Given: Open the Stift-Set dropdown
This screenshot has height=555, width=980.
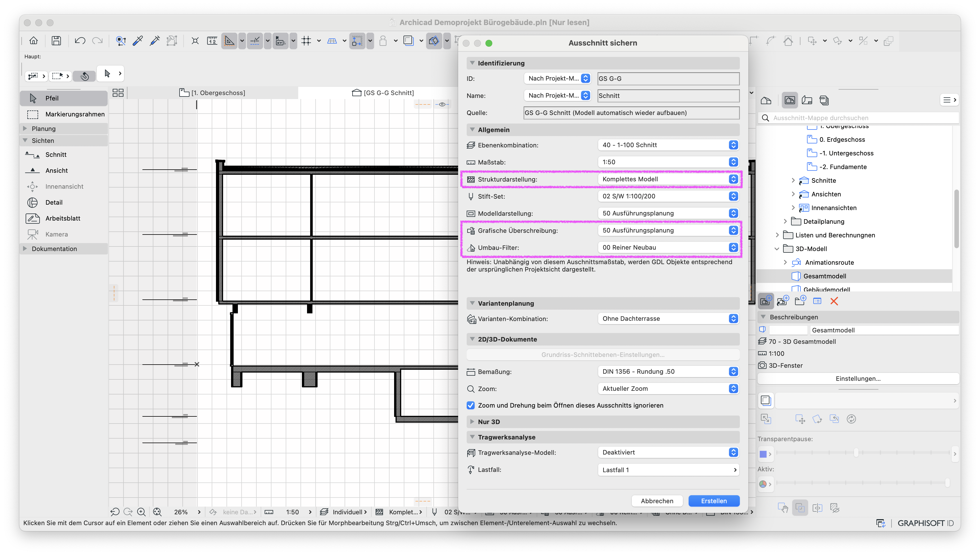Looking at the screenshot, I should (668, 196).
